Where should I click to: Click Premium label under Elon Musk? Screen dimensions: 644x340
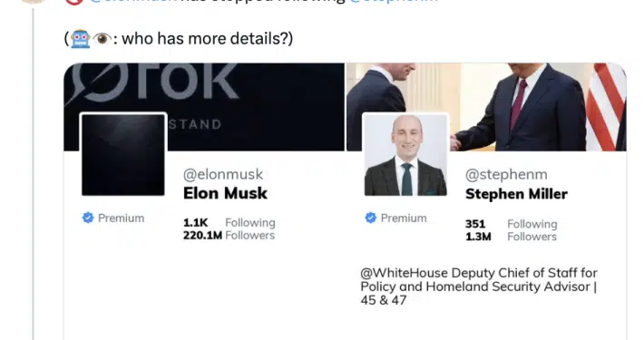point(122,218)
